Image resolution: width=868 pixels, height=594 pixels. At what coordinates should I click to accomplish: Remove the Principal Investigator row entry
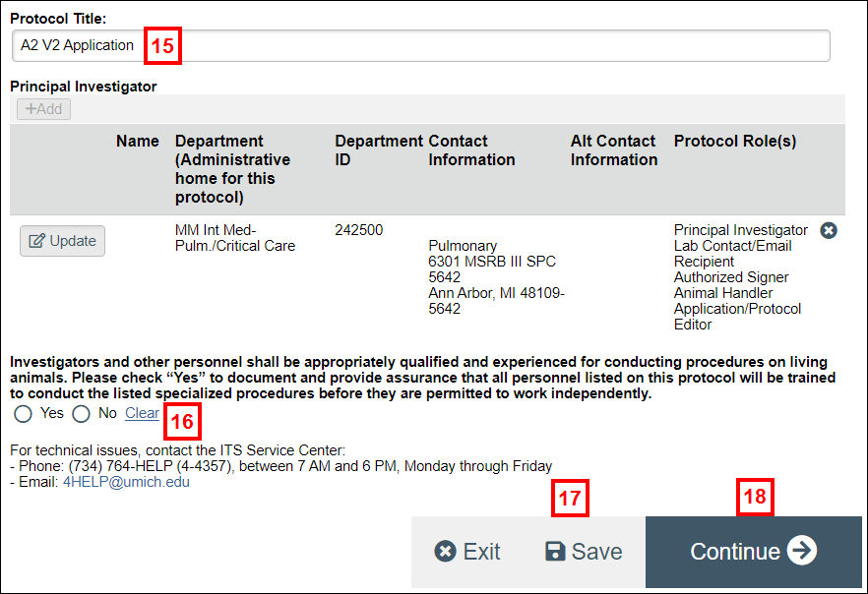coord(829,230)
